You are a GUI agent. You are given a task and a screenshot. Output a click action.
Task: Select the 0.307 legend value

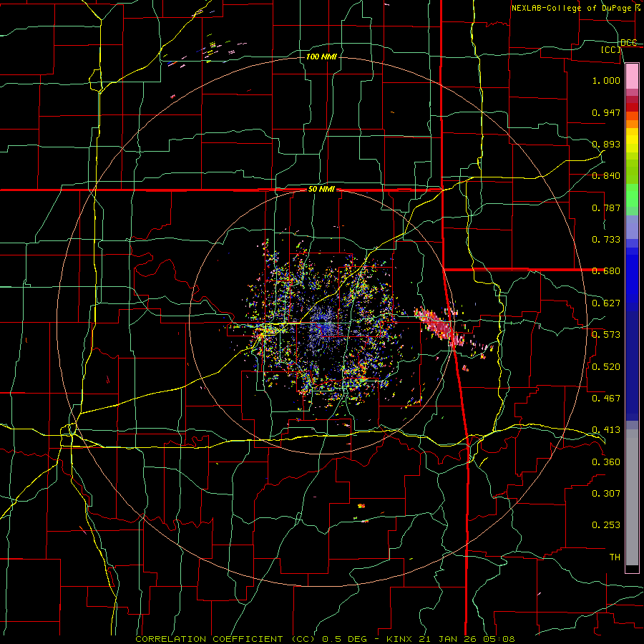(x=606, y=494)
